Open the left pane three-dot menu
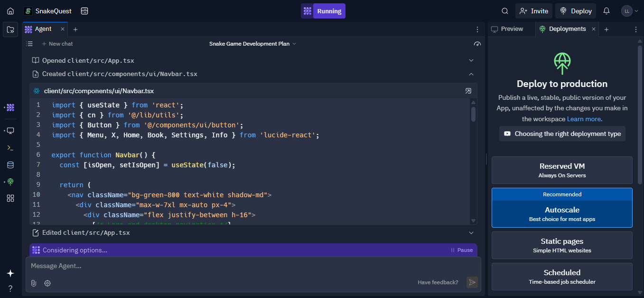The width and height of the screenshot is (644, 298). tap(477, 29)
